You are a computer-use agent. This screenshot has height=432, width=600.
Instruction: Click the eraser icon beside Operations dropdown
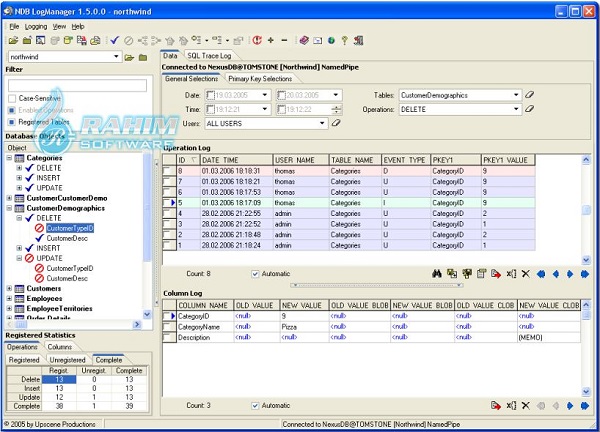coord(531,109)
